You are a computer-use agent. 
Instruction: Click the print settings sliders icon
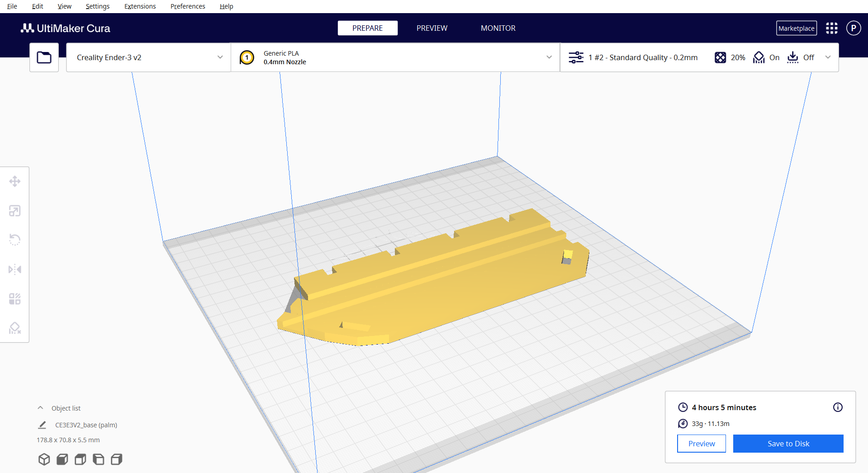(x=576, y=57)
